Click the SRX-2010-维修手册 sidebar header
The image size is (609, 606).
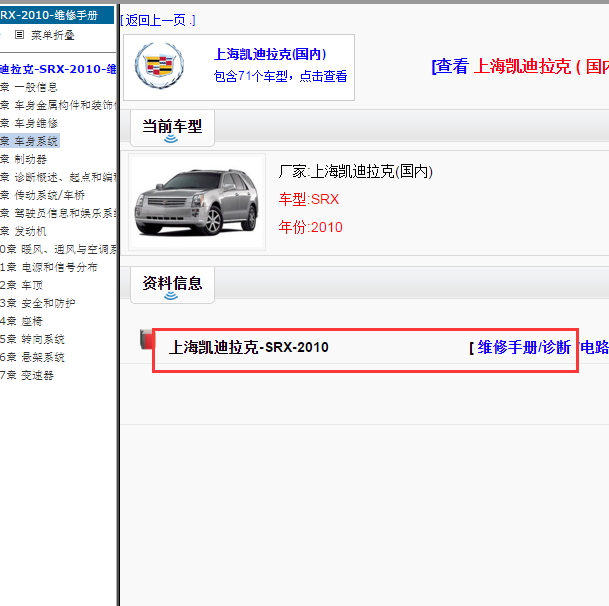coord(57,15)
